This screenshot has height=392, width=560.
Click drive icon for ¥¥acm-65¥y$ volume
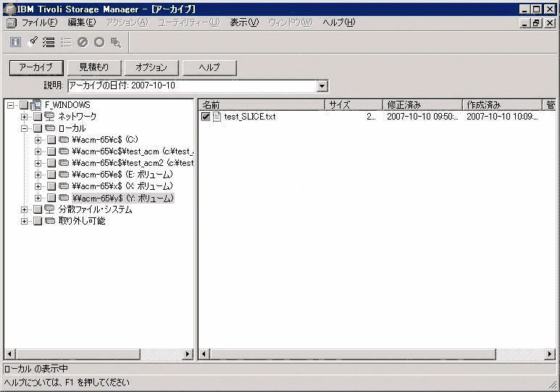pyautogui.click(x=64, y=198)
